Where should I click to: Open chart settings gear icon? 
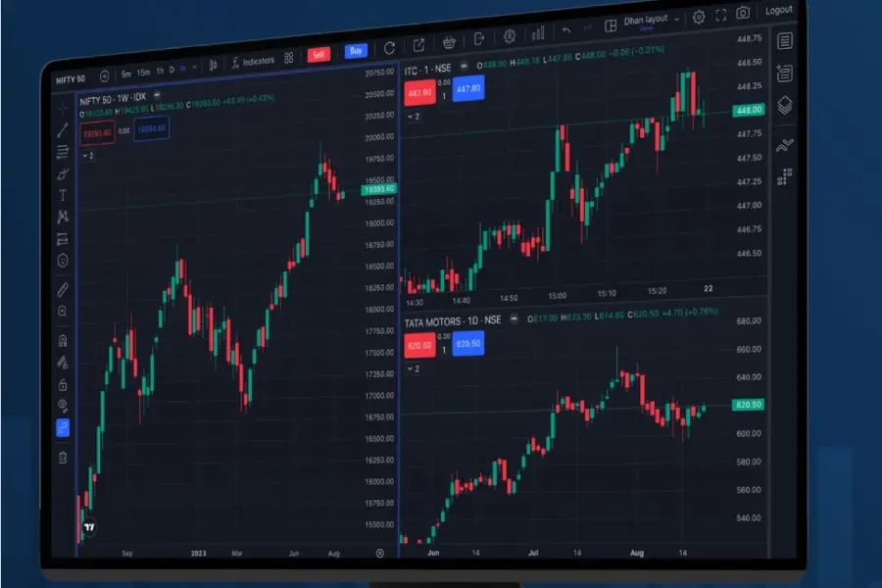point(699,17)
